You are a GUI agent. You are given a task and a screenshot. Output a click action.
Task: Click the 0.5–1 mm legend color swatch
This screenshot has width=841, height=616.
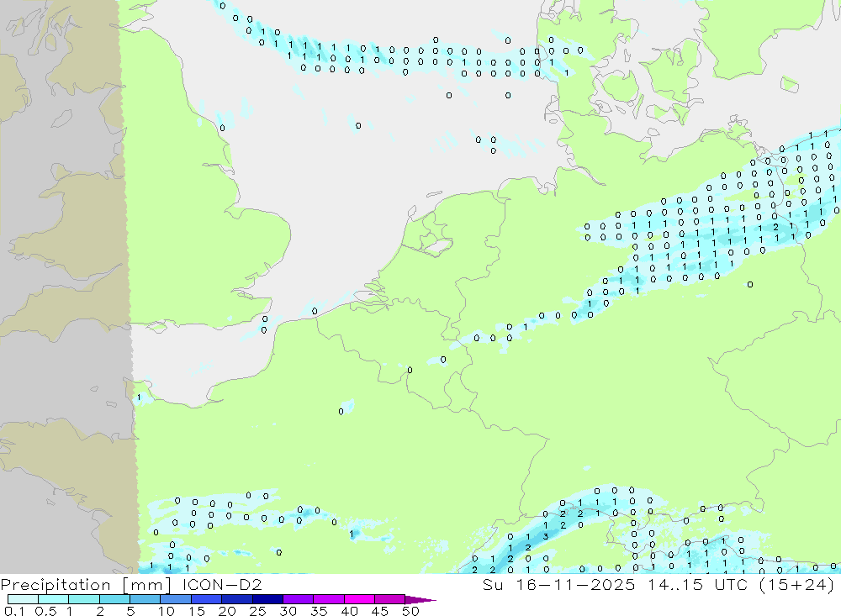(54, 599)
